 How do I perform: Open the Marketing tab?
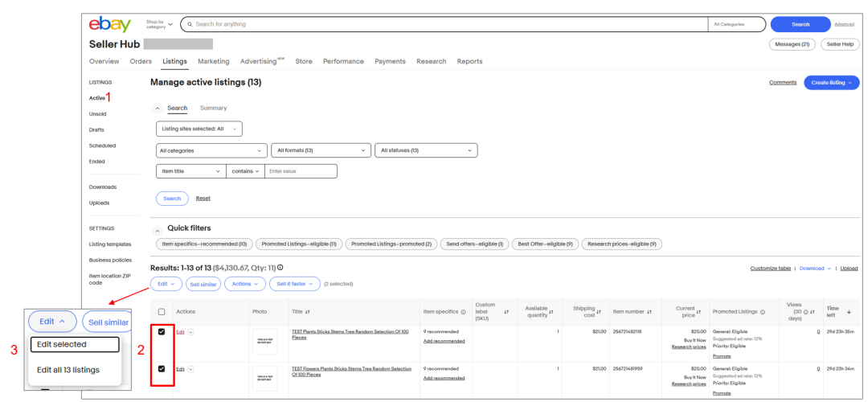pyautogui.click(x=214, y=61)
